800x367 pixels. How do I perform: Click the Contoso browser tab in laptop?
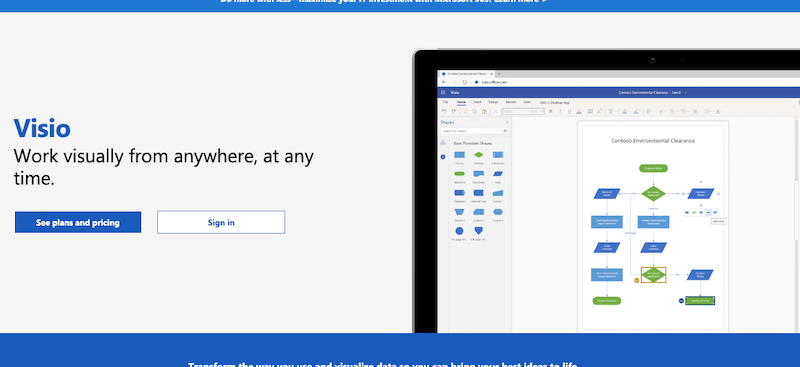pyautogui.click(x=466, y=74)
